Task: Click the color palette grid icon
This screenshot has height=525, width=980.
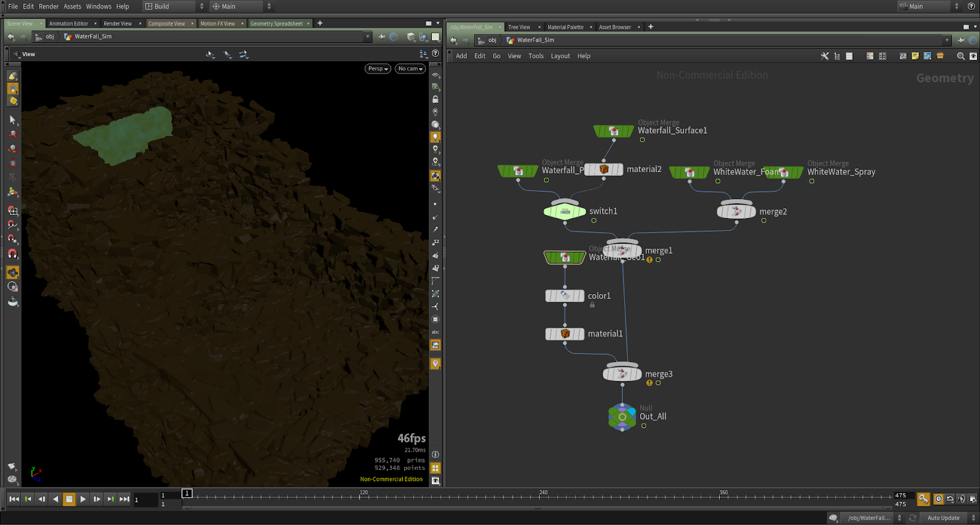Action: point(870,56)
